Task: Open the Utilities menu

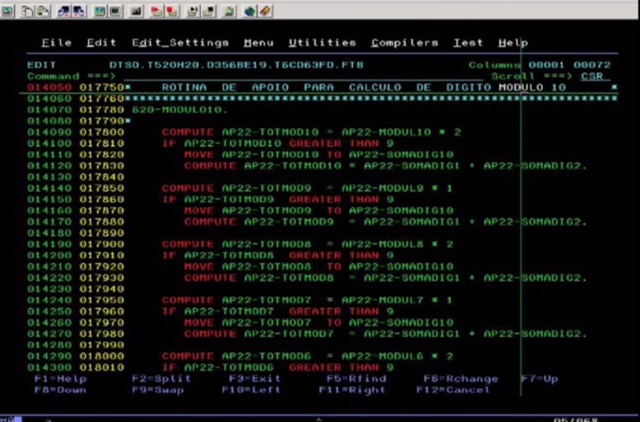Action: coord(322,43)
